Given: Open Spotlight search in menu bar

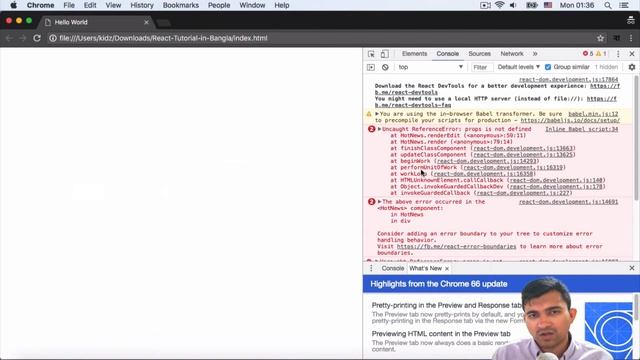Looking at the screenshot, I should [608, 5].
